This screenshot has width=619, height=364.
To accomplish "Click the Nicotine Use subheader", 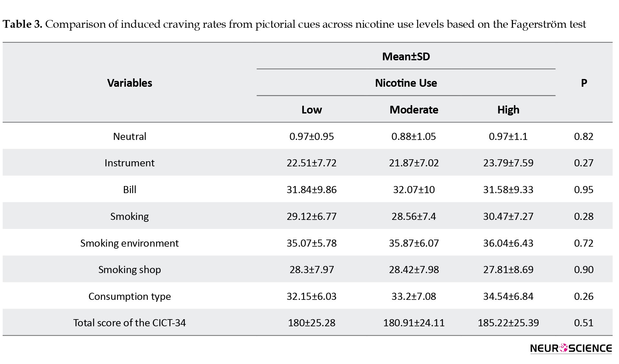I will click(406, 83).
